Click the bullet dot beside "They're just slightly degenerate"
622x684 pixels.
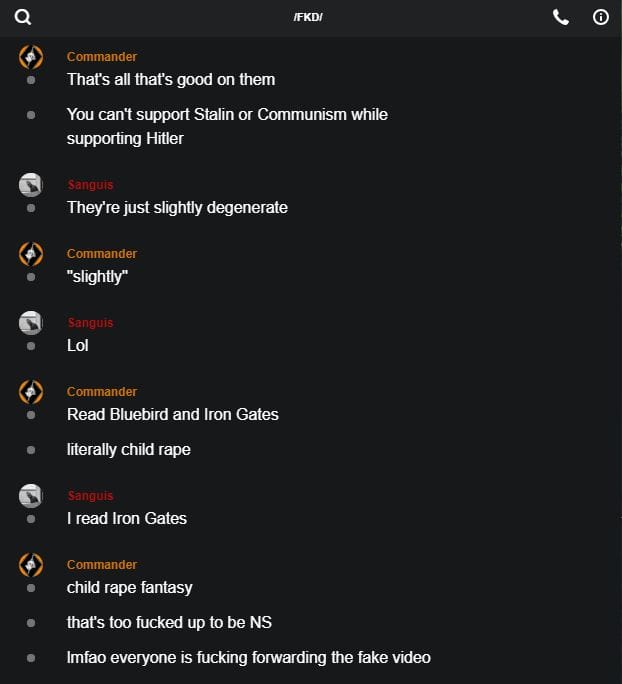click(31, 208)
